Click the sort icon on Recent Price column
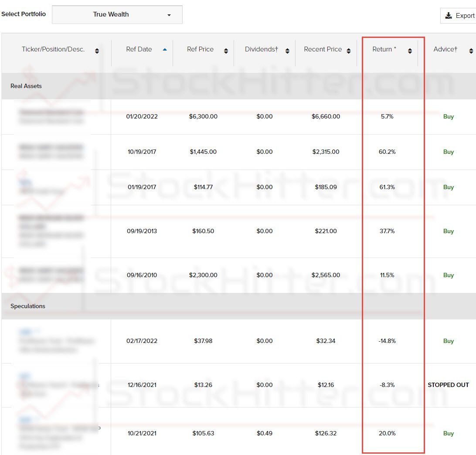The width and height of the screenshot is (476, 455). click(348, 51)
